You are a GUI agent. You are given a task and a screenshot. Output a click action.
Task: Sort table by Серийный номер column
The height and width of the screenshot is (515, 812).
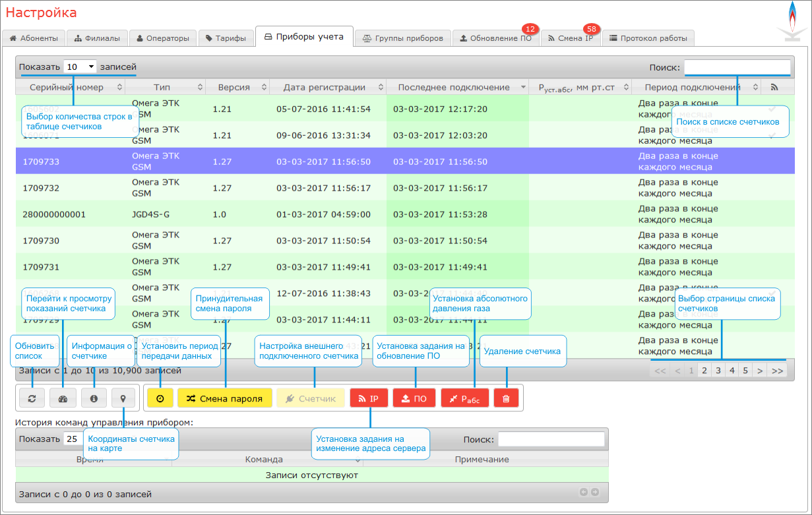(x=71, y=87)
